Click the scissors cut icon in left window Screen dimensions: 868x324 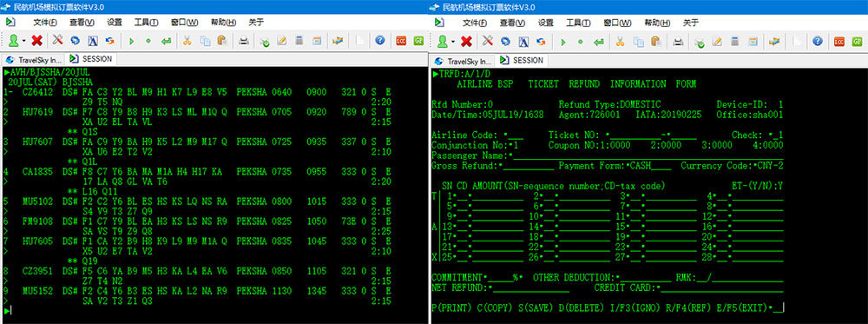(187, 41)
